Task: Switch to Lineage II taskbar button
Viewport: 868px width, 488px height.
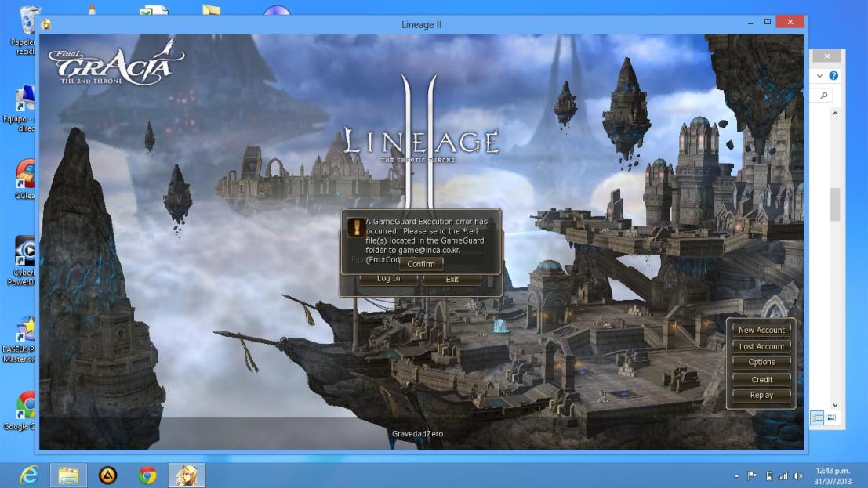Action: (187, 475)
